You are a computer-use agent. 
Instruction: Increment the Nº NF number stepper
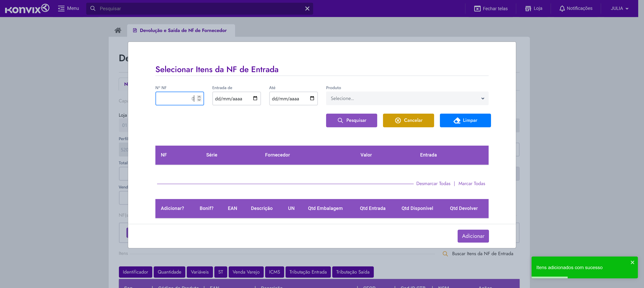[199, 97]
